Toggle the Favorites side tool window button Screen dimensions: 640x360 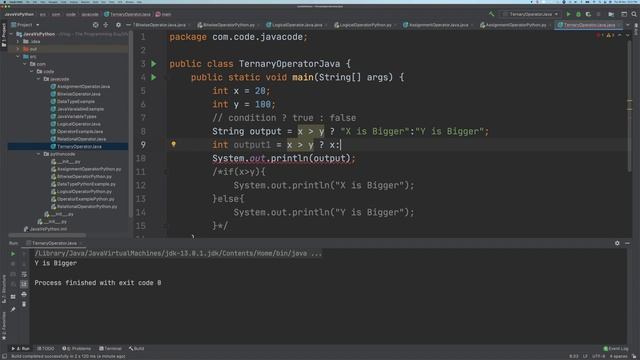tap(4, 326)
